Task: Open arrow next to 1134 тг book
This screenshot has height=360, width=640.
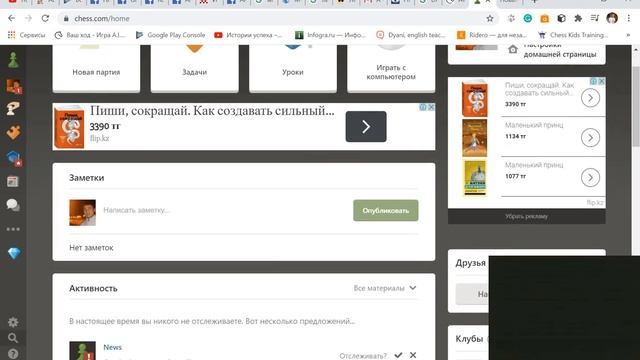Action: point(590,138)
